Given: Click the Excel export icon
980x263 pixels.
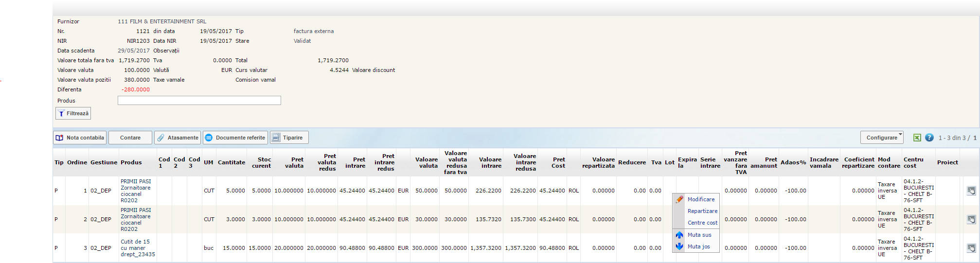Looking at the screenshot, I should point(917,138).
